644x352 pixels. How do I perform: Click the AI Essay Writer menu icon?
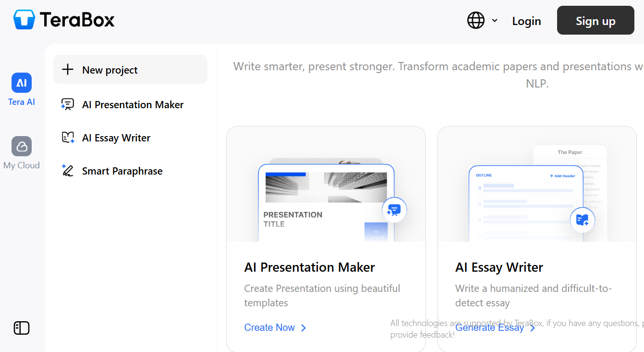[x=68, y=138]
